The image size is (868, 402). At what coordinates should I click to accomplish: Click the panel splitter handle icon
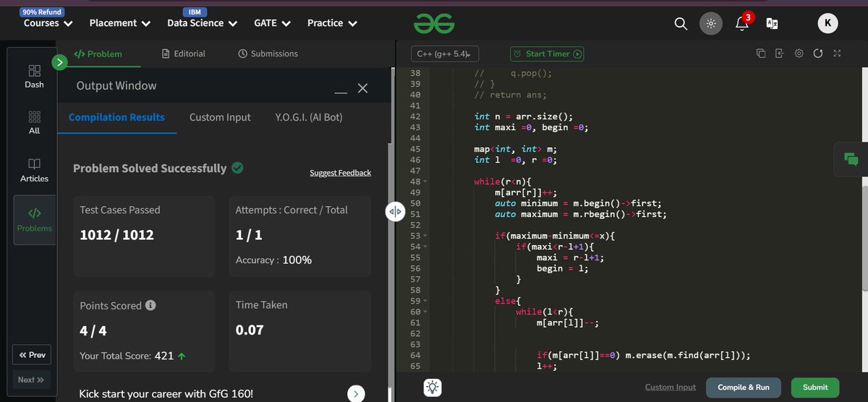tap(394, 212)
